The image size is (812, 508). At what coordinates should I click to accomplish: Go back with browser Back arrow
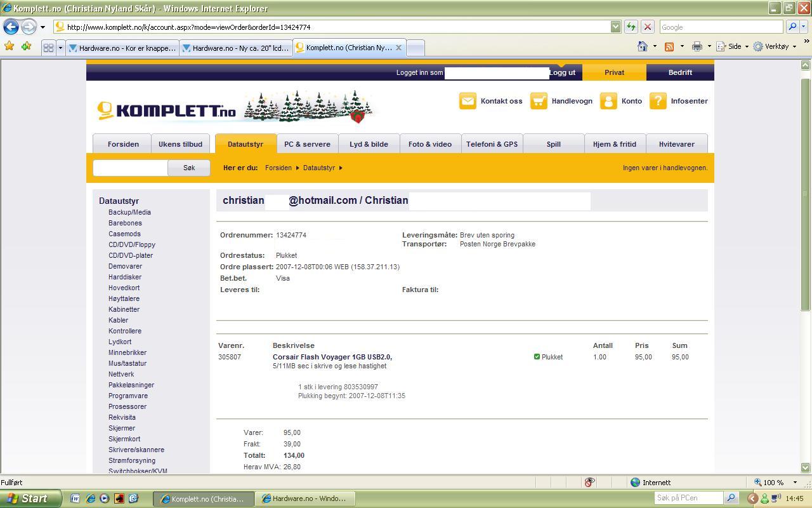(x=11, y=27)
